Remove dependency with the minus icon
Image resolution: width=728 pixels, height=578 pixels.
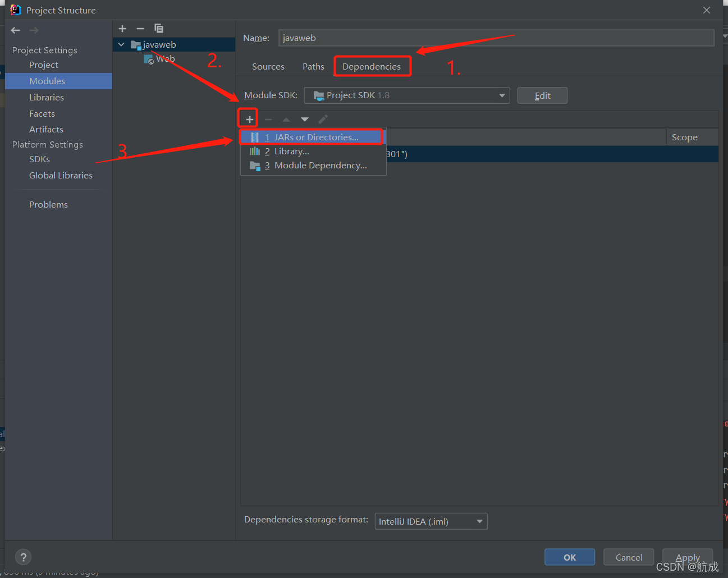coord(268,119)
